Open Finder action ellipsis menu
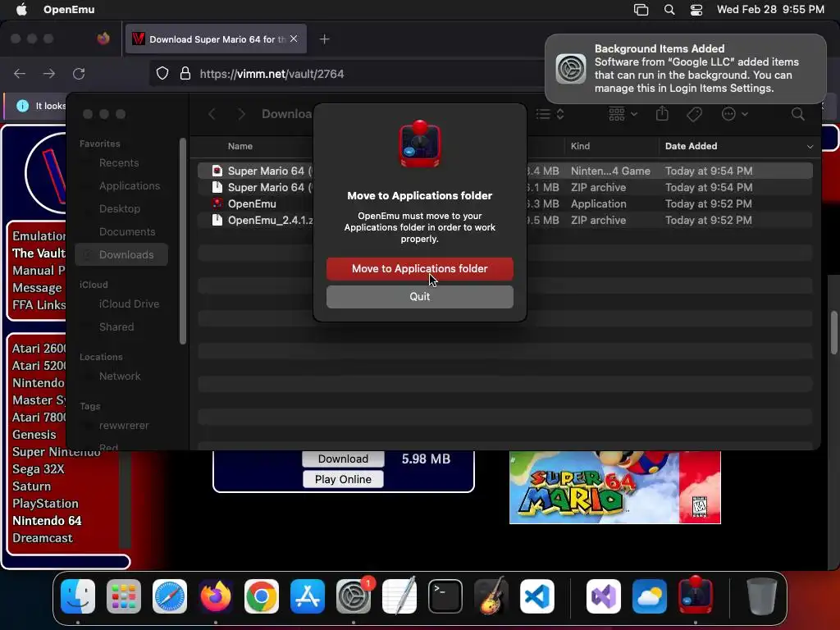This screenshot has width=840, height=630. (x=734, y=114)
